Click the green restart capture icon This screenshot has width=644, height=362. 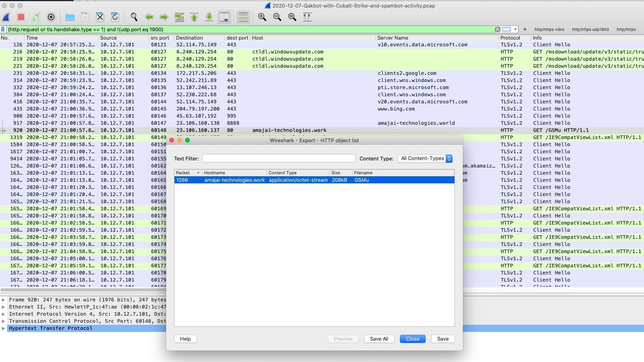coord(36,17)
